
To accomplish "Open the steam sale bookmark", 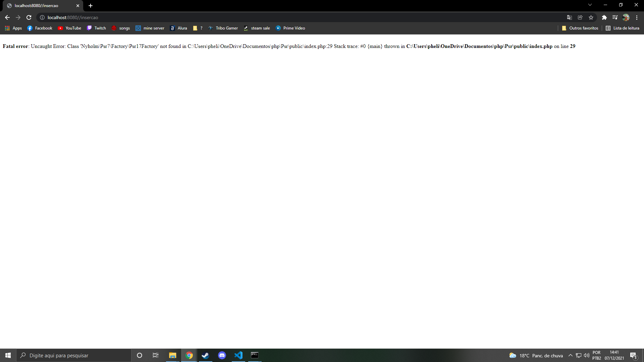I will click(x=257, y=28).
